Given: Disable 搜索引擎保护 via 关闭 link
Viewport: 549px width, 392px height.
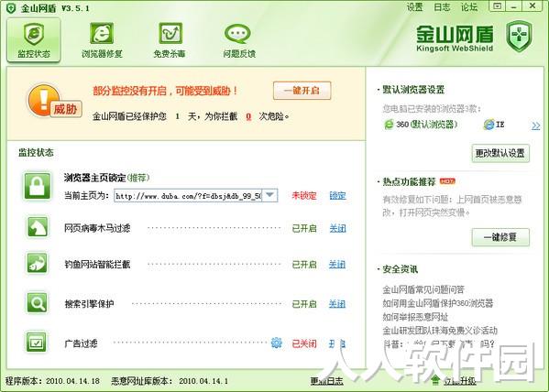Looking at the screenshot, I should tap(337, 304).
